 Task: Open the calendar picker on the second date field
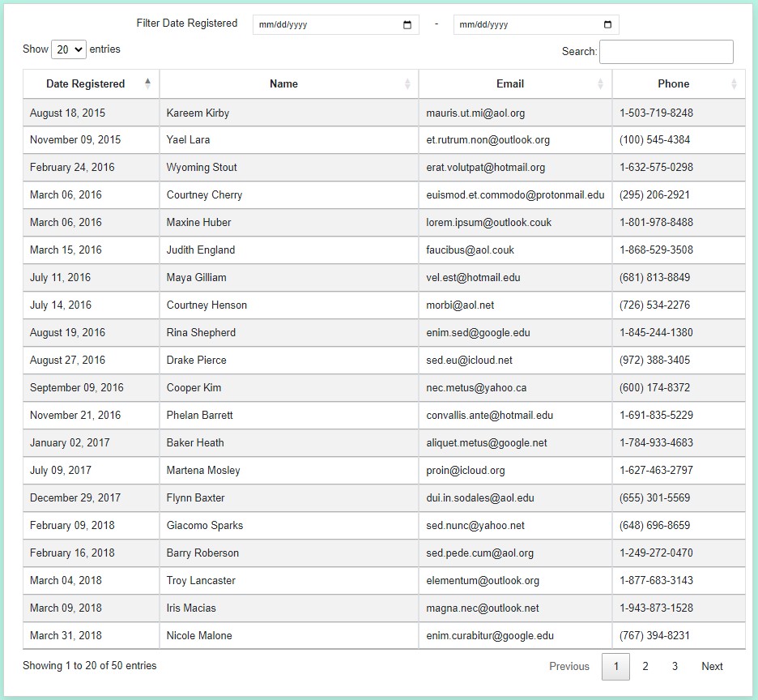pos(606,23)
